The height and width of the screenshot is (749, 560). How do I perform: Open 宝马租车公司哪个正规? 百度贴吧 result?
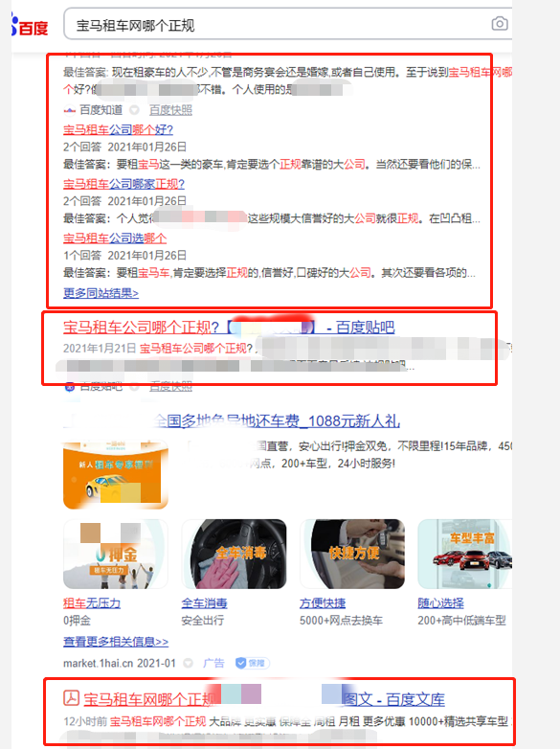point(229,328)
